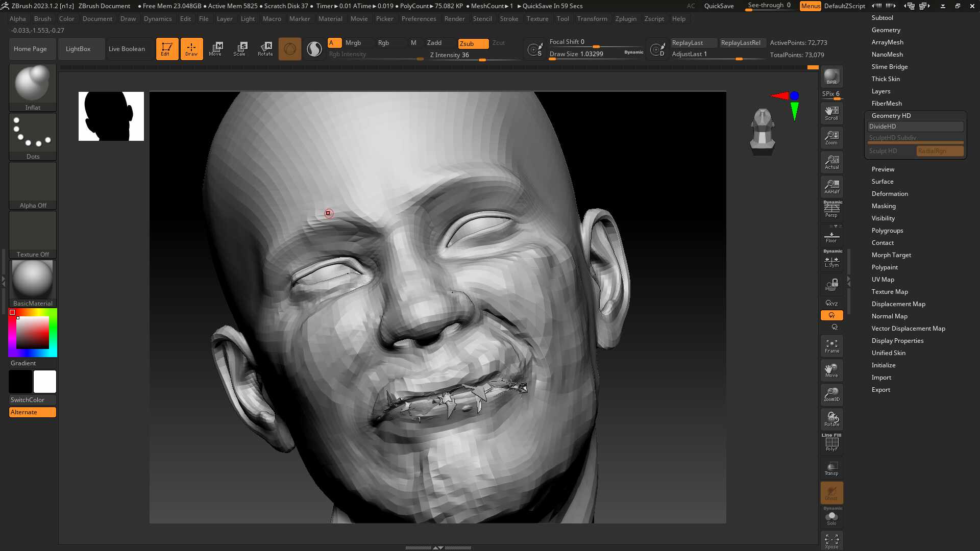Toggle the Zsub sculpt mode
This screenshot has height=551, width=980.
click(473, 43)
